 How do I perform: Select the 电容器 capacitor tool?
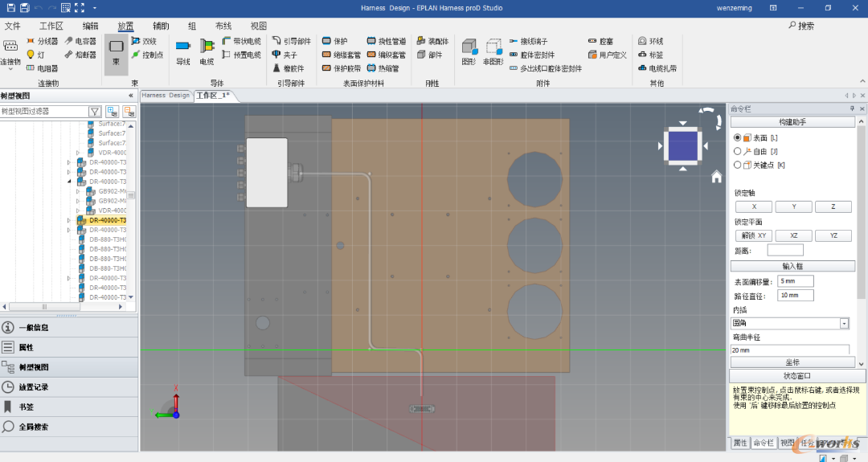point(80,42)
